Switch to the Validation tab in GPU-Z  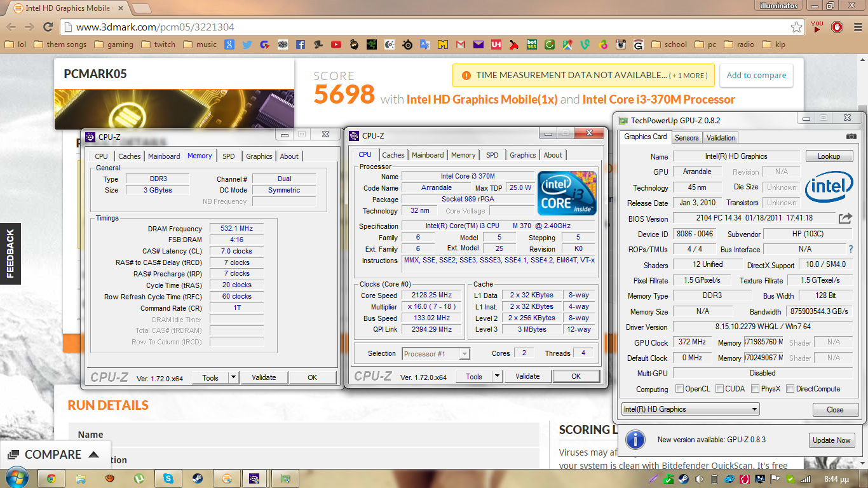coord(721,137)
